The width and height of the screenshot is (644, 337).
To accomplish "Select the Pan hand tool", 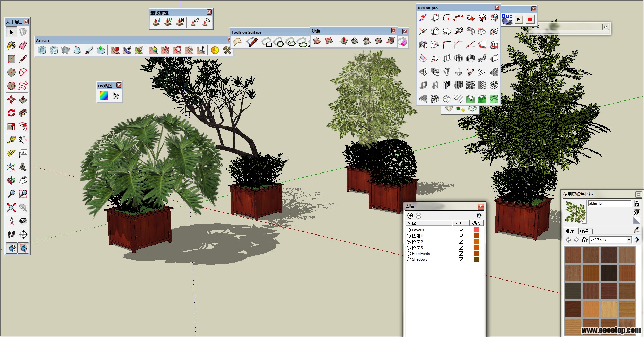I will (23, 180).
